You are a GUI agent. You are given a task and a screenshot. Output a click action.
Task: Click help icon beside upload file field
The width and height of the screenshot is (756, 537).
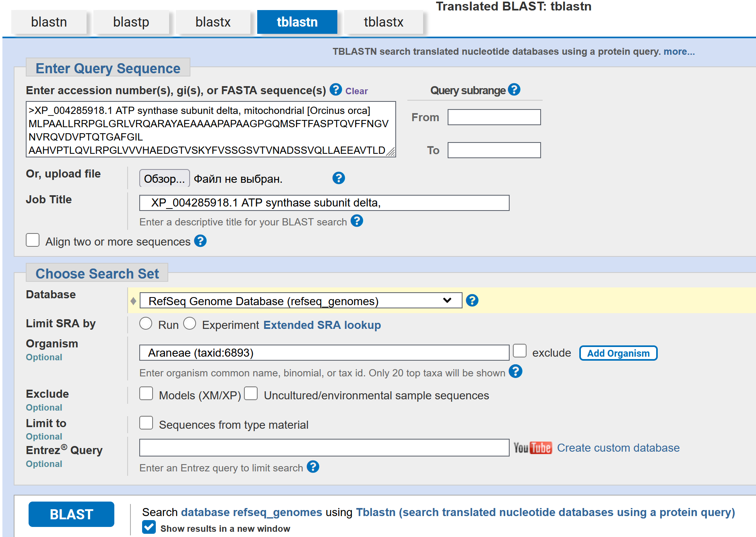point(339,178)
